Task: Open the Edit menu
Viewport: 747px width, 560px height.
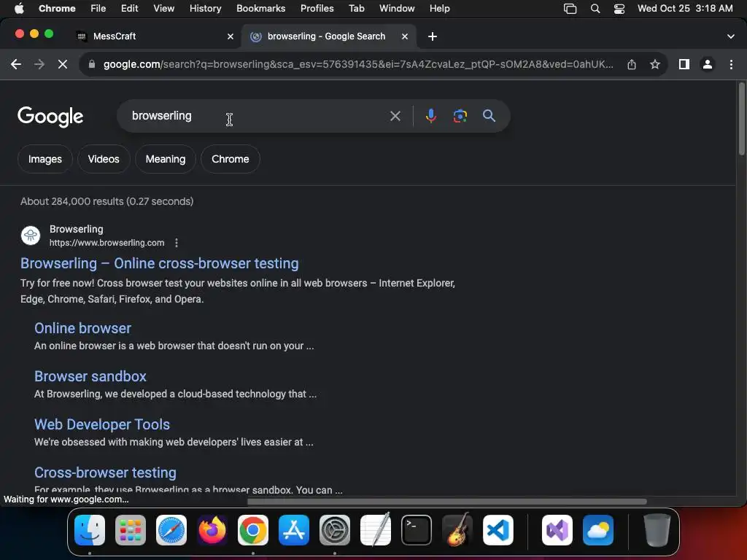Action: [x=129, y=9]
